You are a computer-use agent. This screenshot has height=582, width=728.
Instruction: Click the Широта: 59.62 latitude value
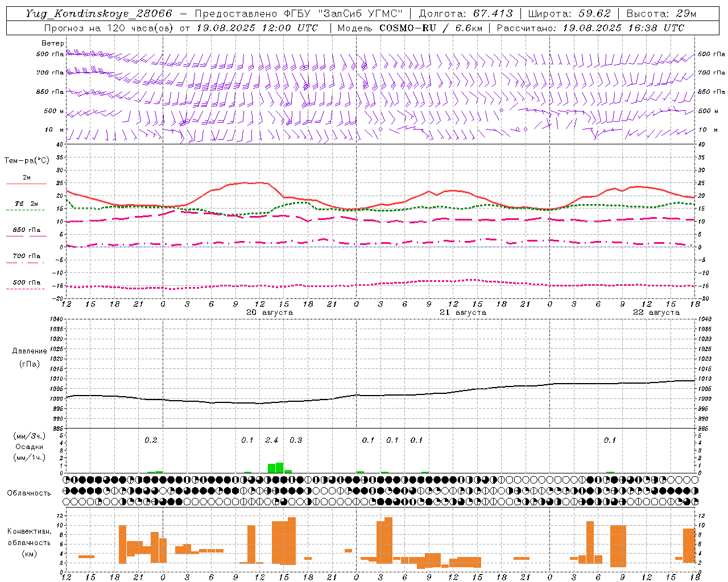pos(569,14)
